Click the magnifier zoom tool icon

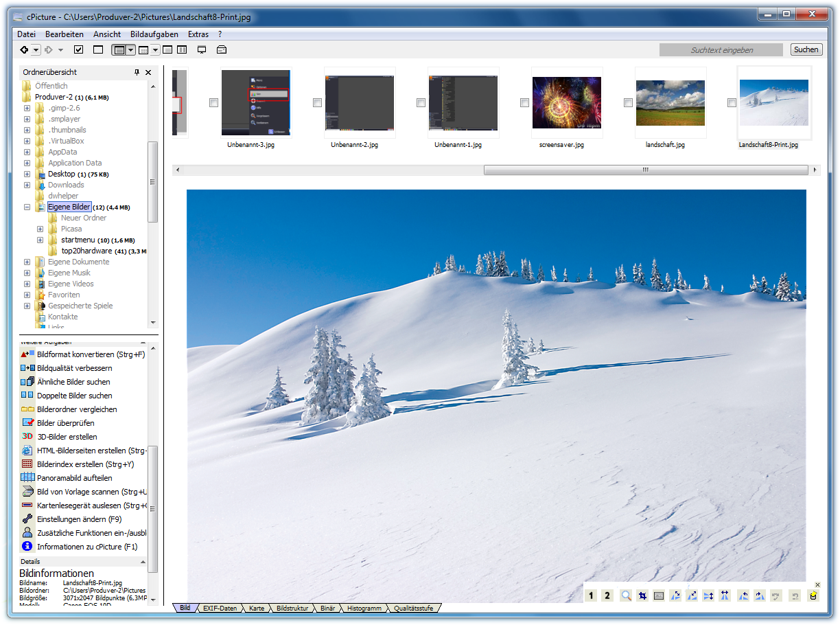pos(626,595)
